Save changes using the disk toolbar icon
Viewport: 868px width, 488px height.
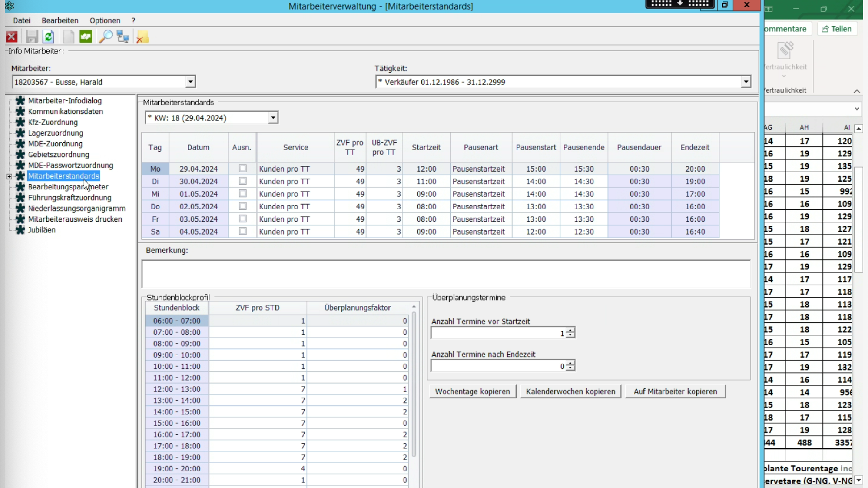click(x=31, y=37)
